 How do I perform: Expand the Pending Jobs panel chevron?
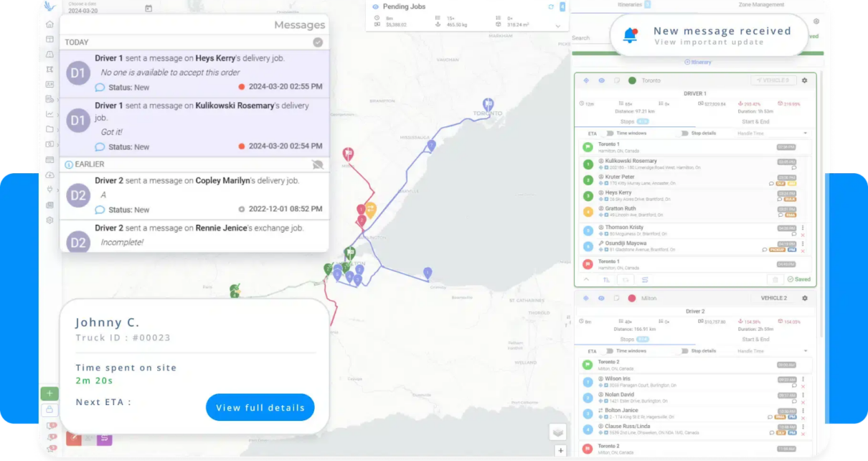click(557, 26)
